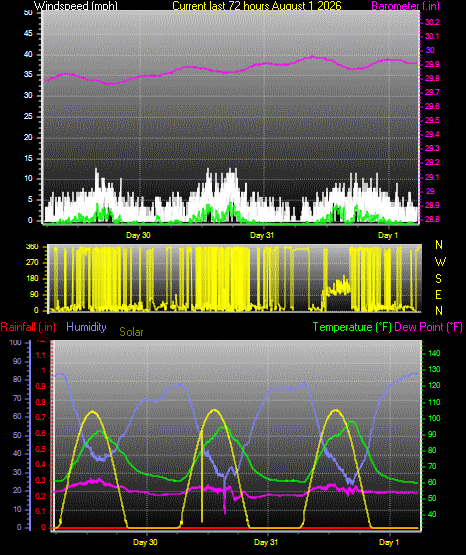Click the red 0.1 on rainfall axis
The height and width of the screenshot is (555, 466).
click(x=41, y=511)
